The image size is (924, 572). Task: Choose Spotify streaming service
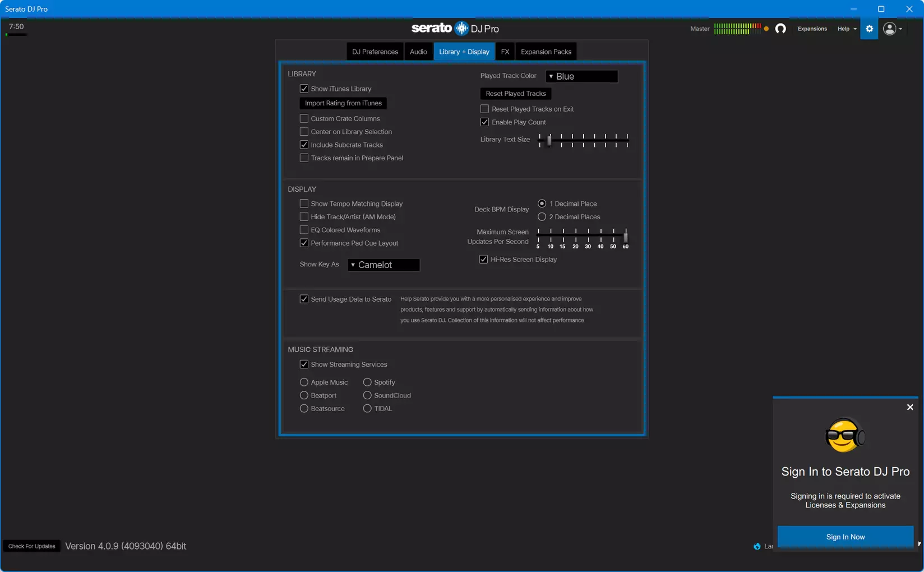tap(367, 382)
